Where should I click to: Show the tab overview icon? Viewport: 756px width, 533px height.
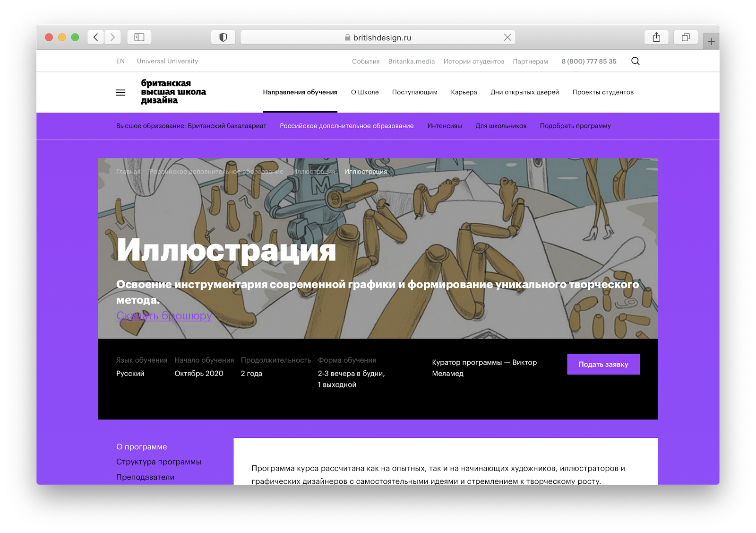[686, 37]
